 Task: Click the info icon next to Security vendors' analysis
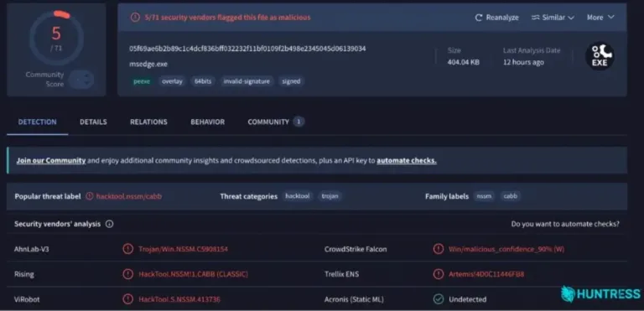tap(109, 225)
